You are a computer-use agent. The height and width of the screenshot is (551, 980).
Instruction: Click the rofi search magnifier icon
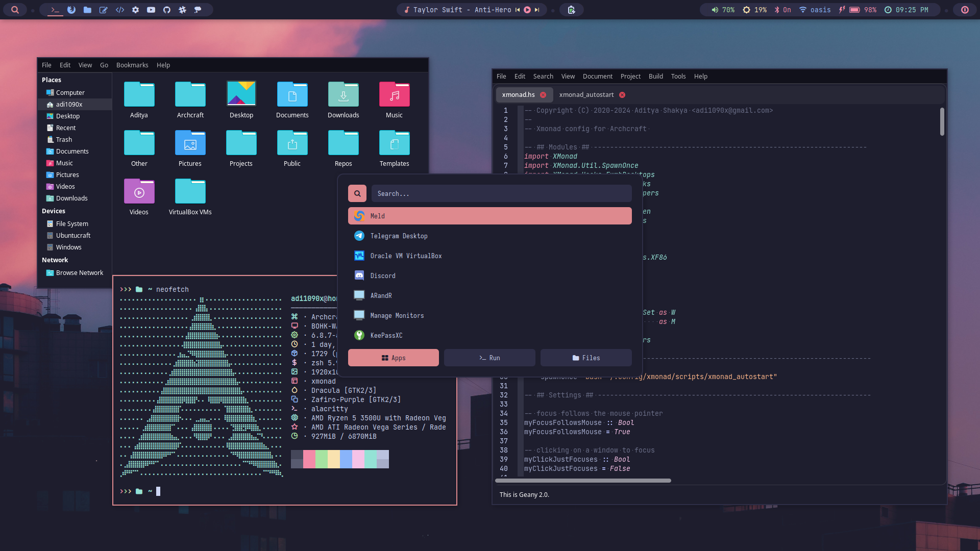(x=357, y=194)
